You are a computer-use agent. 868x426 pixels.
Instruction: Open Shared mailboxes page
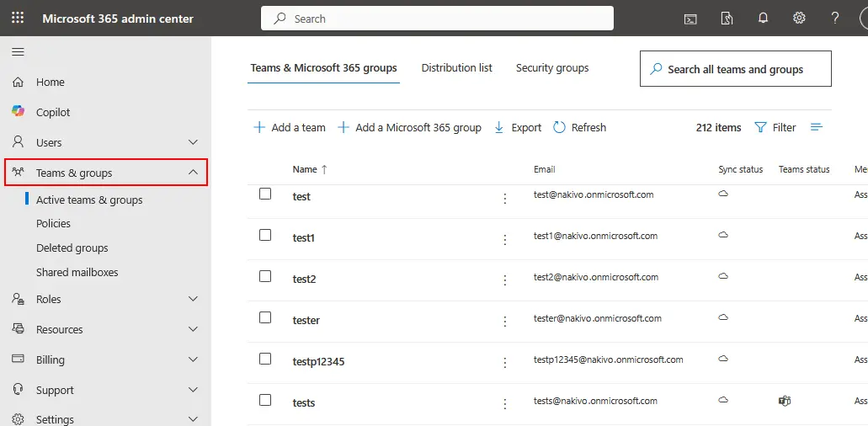77,272
